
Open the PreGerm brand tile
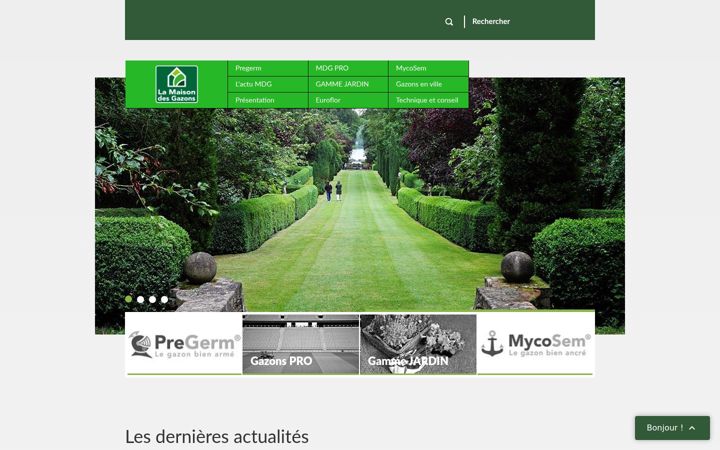pyautogui.click(x=184, y=344)
